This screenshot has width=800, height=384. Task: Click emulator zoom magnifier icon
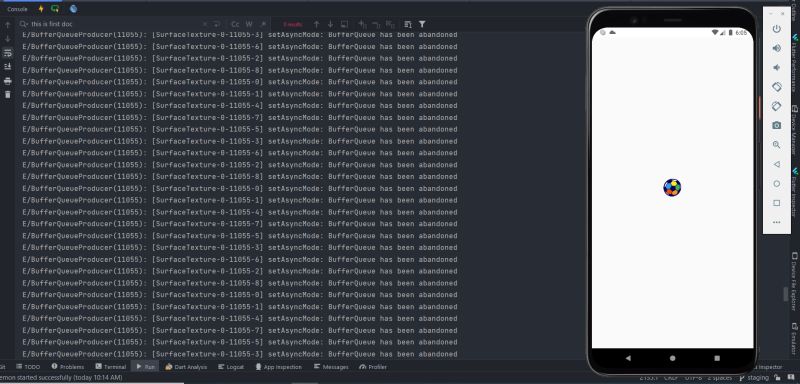(777, 145)
